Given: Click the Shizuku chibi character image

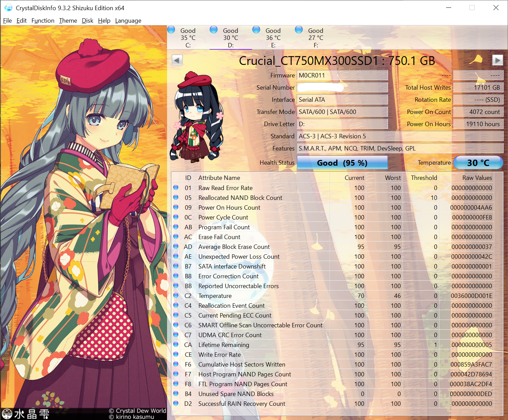Looking at the screenshot, I should (196, 117).
